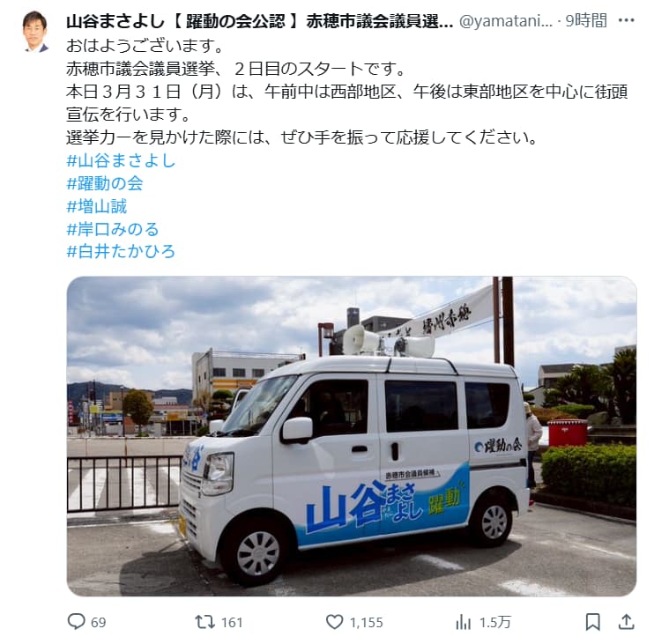Like the post with the heart icon
Screen dimensions: 654x644
334,622
